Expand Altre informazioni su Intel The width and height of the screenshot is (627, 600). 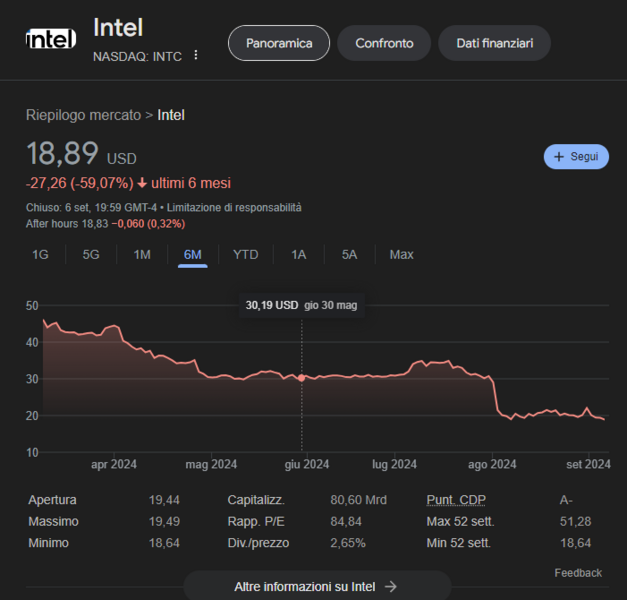(x=316, y=586)
